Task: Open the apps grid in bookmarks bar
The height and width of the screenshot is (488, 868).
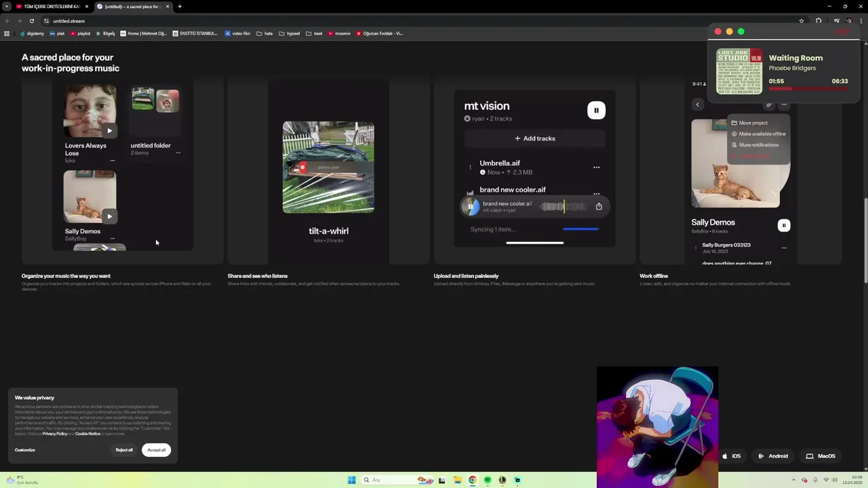Action: pyautogui.click(x=7, y=33)
